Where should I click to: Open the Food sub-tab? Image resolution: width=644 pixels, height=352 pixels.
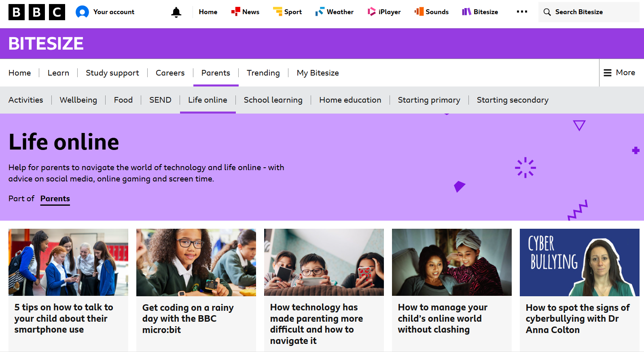pyautogui.click(x=123, y=100)
